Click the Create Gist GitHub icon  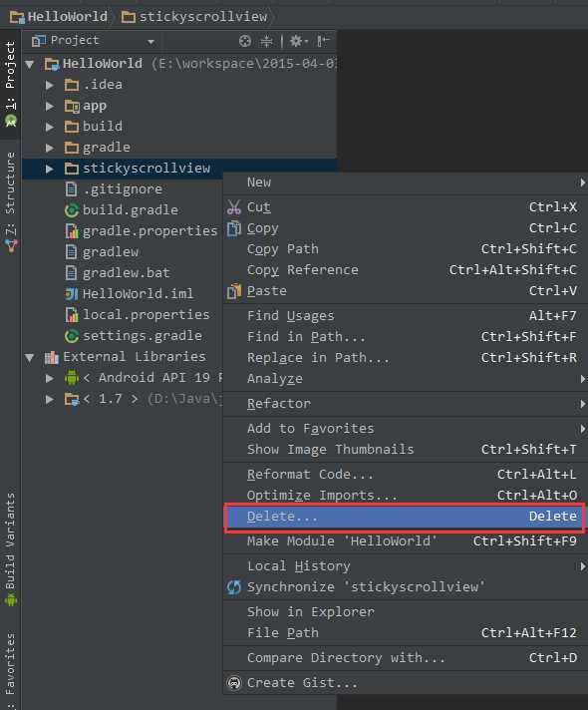click(234, 683)
